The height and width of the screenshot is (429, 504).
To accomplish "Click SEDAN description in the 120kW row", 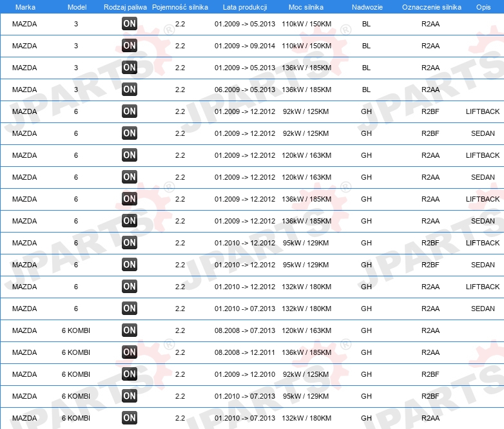I will 483,177.
